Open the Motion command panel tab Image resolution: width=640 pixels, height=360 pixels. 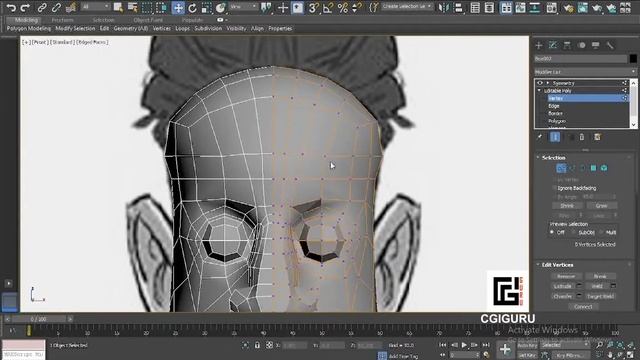click(582, 45)
